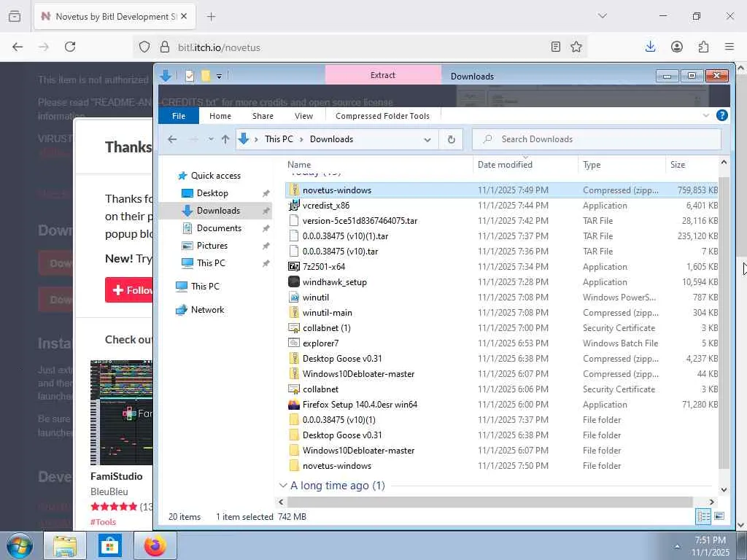This screenshot has width=747, height=560.
Task: Select Desktop in navigation pane
Action: [212, 192]
